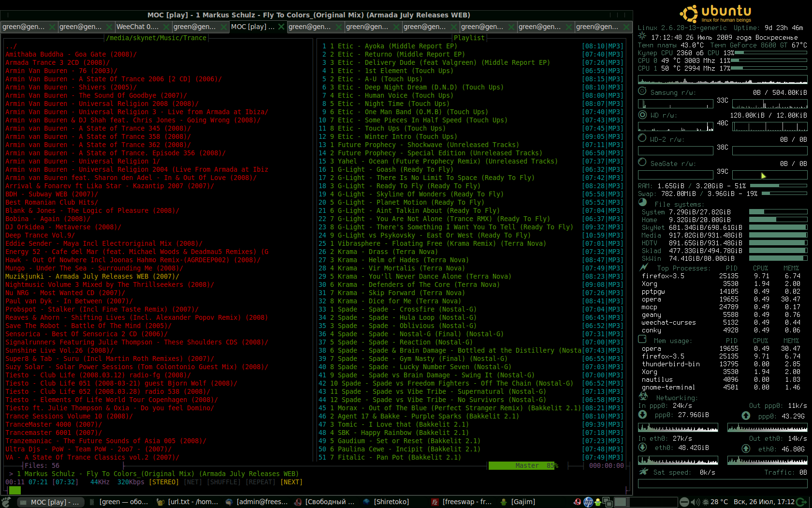
Task: Go to parent directory ../ entry
Action: [11, 46]
